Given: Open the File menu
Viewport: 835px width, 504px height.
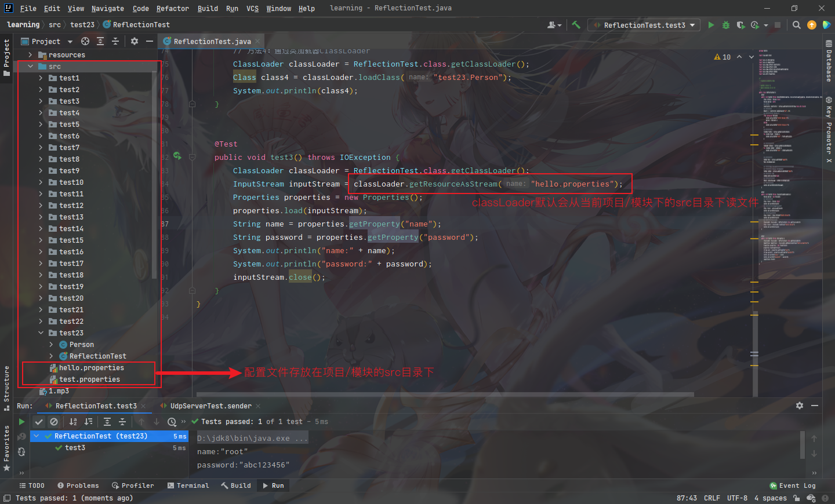Looking at the screenshot, I should pos(28,9).
